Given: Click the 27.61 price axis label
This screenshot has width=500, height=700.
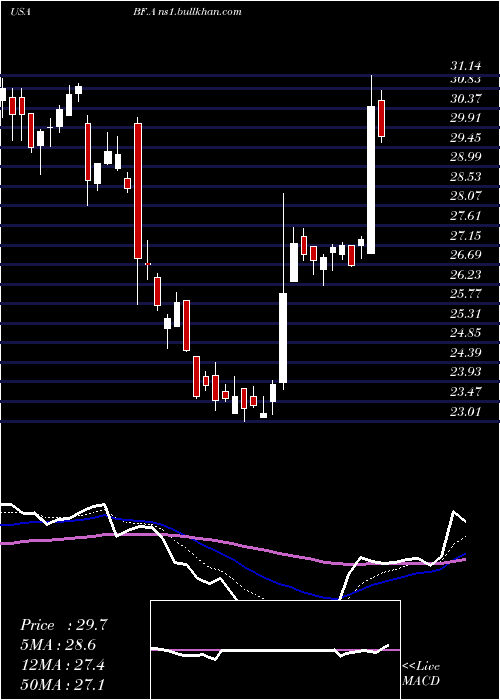Looking at the screenshot, I should point(466,216).
